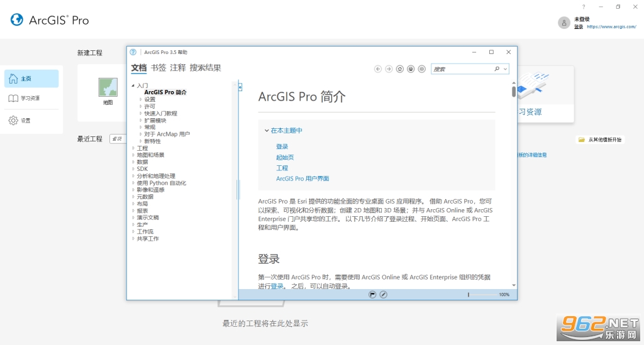The height and width of the screenshot is (345, 644).
Task: Click user avatar icon at top right
Action: 564,23
